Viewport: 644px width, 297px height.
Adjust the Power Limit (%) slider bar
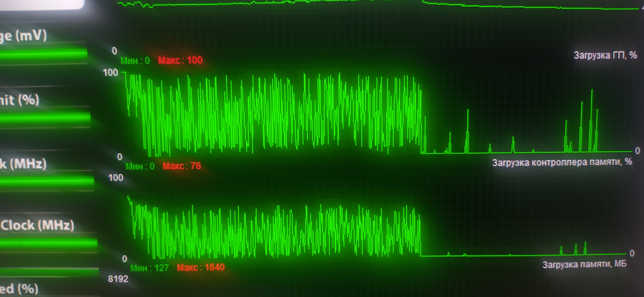click(45, 118)
